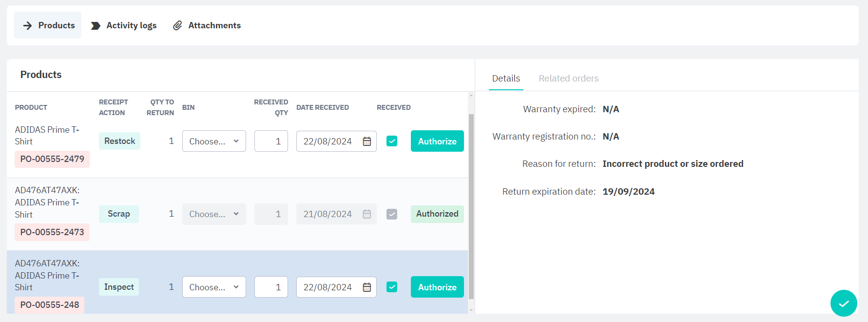This screenshot has width=868, height=322.
Task: Click the green checkmark floating button
Action: [x=844, y=303]
